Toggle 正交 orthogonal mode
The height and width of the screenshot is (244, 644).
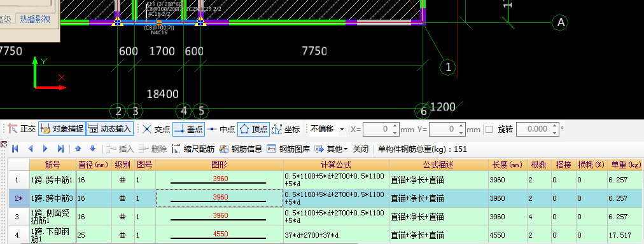(x=22, y=129)
